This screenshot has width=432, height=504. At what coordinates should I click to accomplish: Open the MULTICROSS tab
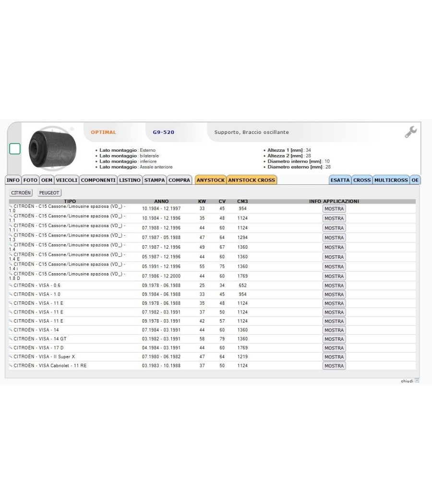391,180
